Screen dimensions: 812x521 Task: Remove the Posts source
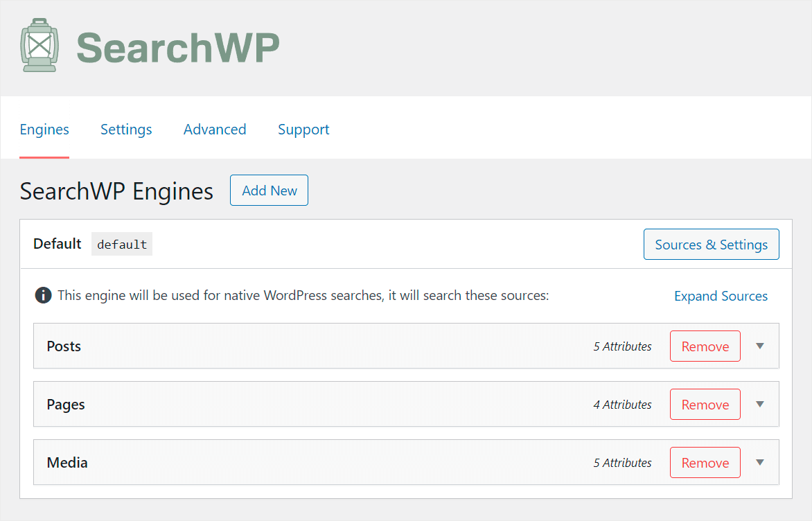tap(705, 346)
